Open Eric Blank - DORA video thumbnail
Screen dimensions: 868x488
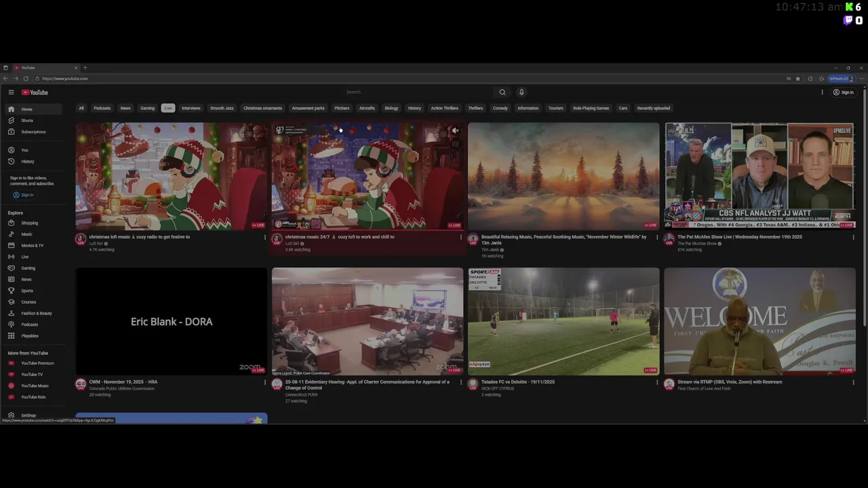(172, 321)
